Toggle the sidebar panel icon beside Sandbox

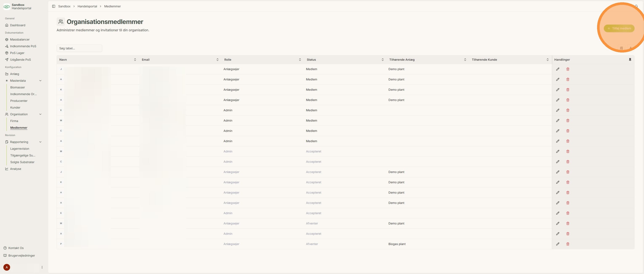click(53, 6)
